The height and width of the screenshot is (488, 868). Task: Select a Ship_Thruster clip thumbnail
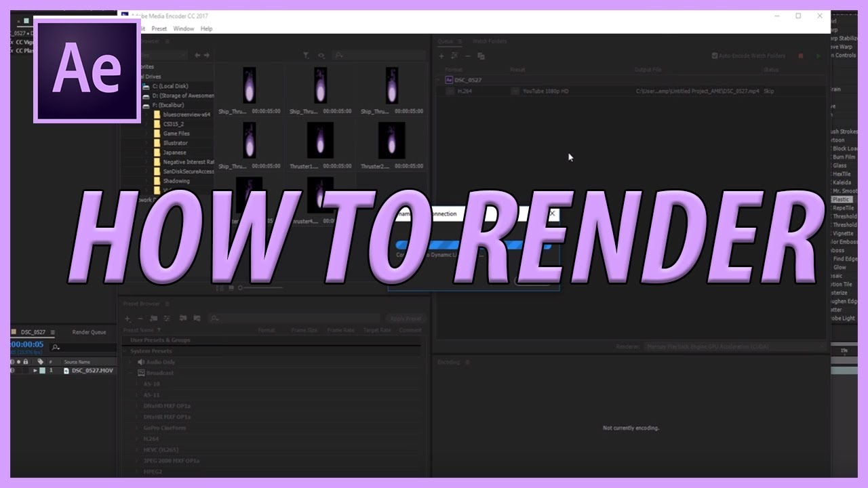248,83
